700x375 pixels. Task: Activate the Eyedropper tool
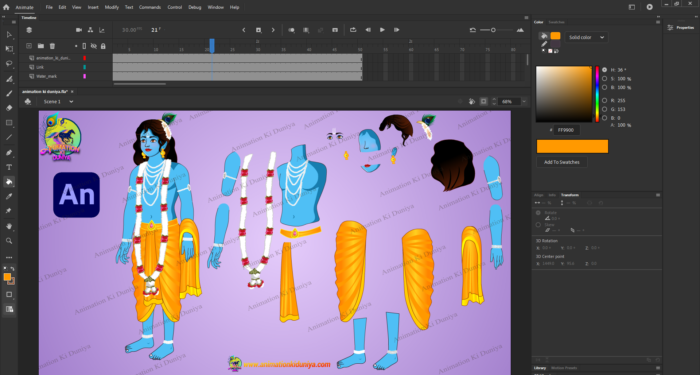click(x=9, y=196)
